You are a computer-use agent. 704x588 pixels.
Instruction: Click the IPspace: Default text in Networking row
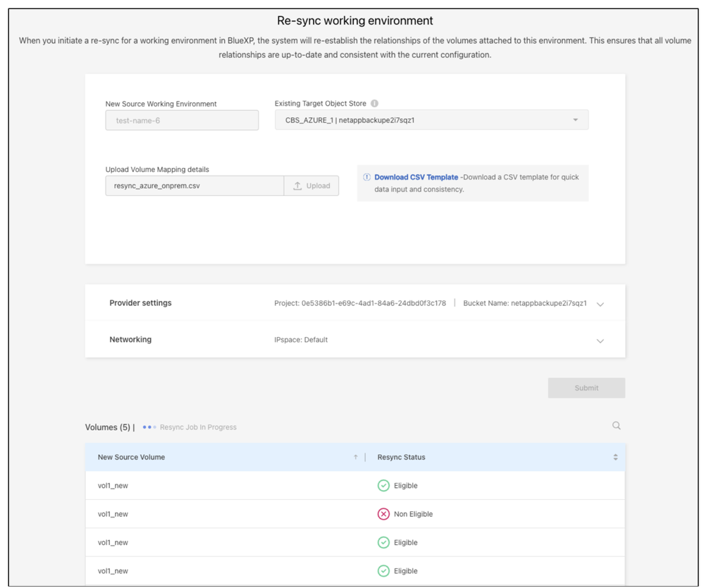pos(301,340)
